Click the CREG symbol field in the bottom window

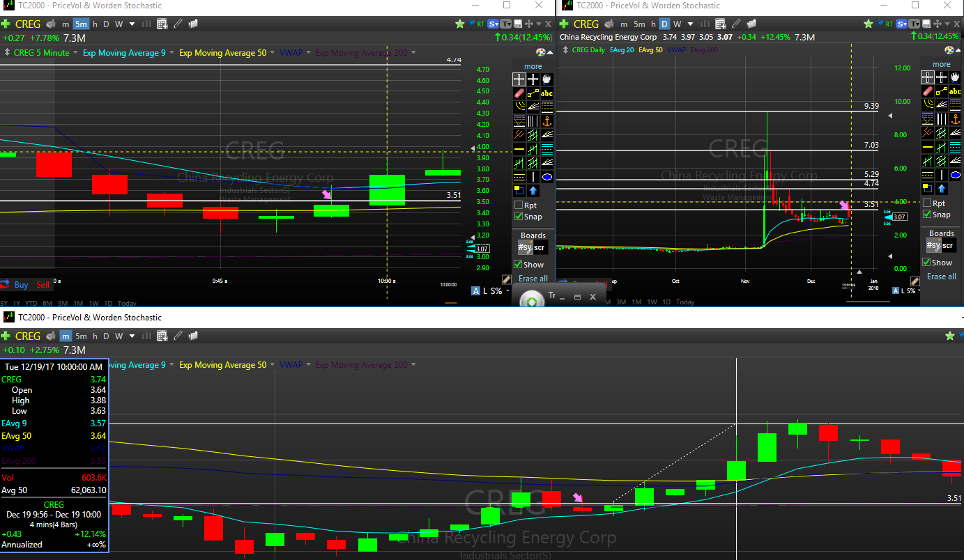coord(28,336)
